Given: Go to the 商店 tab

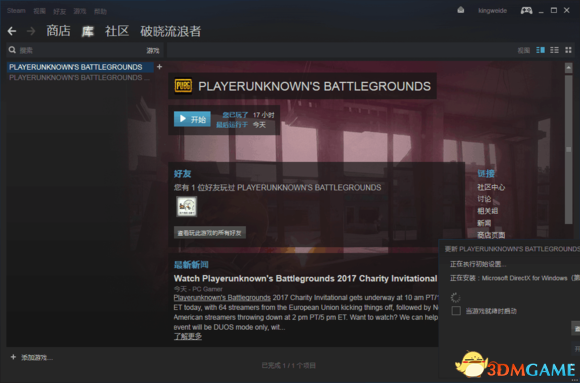Looking at the screenshot, I should click(x=58, y=31).
